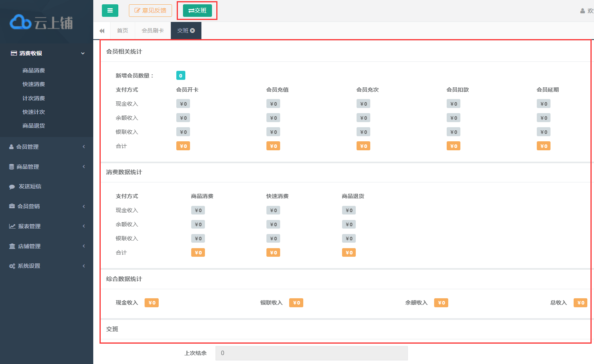
Task: Open 快速计次 in the sidebar
Action: 34,112
